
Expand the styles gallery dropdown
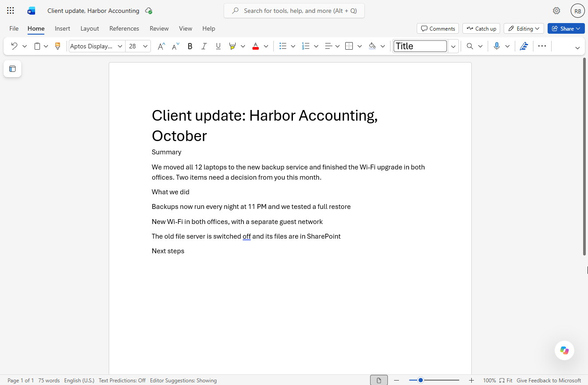click(453, 46)
